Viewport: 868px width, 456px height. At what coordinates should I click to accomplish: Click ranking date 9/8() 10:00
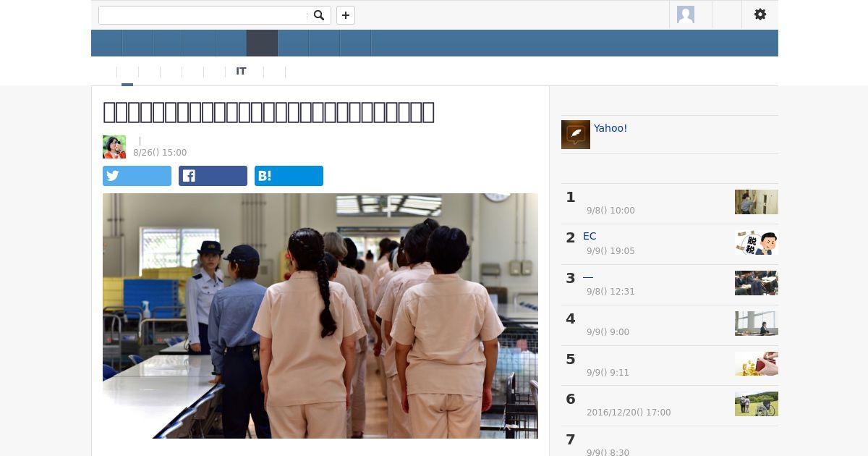tap(610, 211)
